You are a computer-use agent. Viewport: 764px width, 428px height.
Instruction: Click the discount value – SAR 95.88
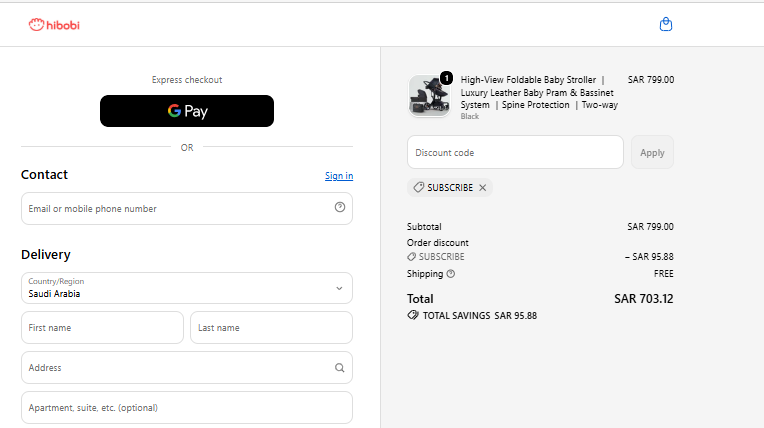point(649,257)
